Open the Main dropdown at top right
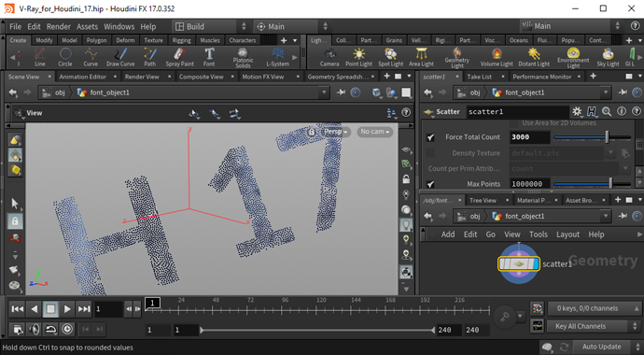Viewport: 644px width, 355px height. (572, 26)
